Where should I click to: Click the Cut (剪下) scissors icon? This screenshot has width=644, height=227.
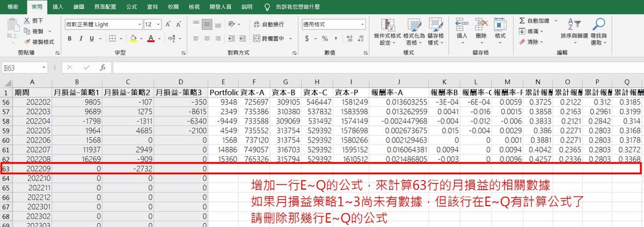27,21
